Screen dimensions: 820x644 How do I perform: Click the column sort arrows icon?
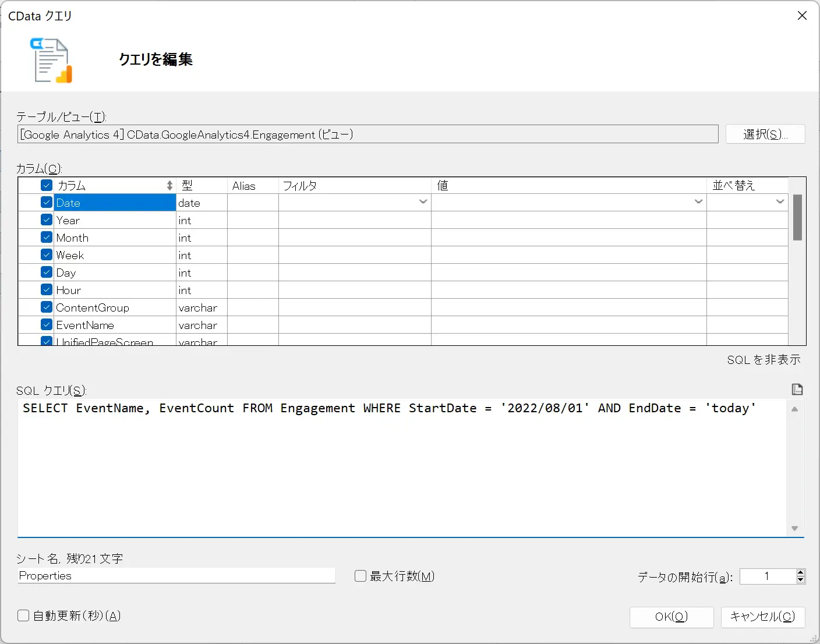coord(169,185)
